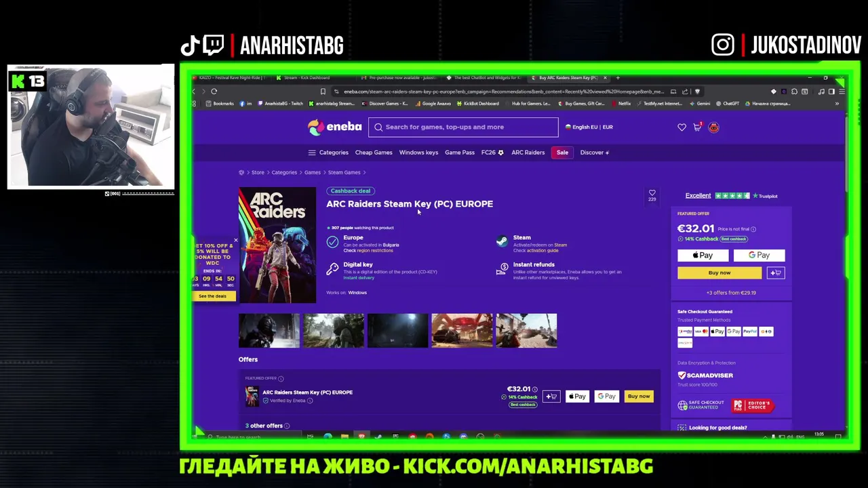868x488 pixels.
Task: Open a new browser tab
Action: pos(618,78)
